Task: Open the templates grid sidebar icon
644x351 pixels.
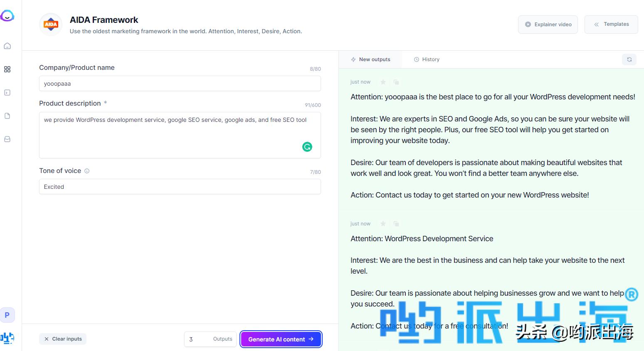Action: (x=7, y=69)
